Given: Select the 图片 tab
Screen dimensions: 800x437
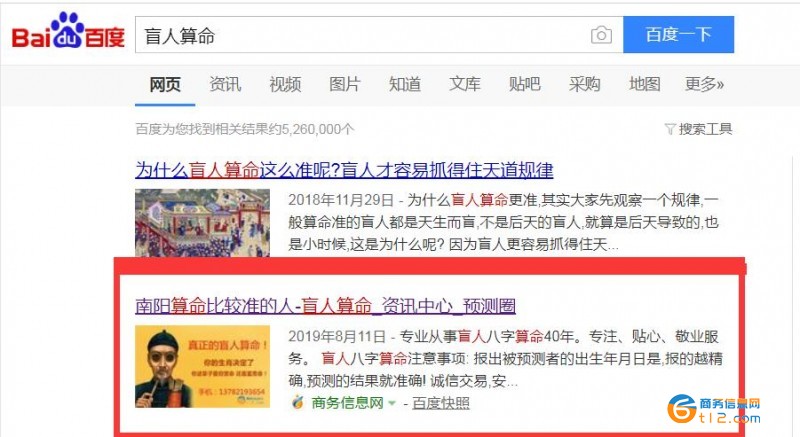Looking at the screenshot, I should [345, 84].
